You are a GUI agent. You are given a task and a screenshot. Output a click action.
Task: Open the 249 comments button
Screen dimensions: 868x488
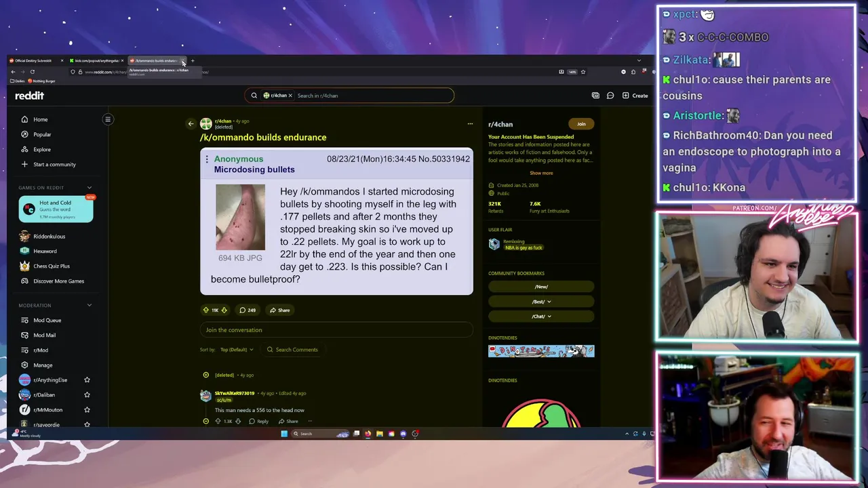248,310
